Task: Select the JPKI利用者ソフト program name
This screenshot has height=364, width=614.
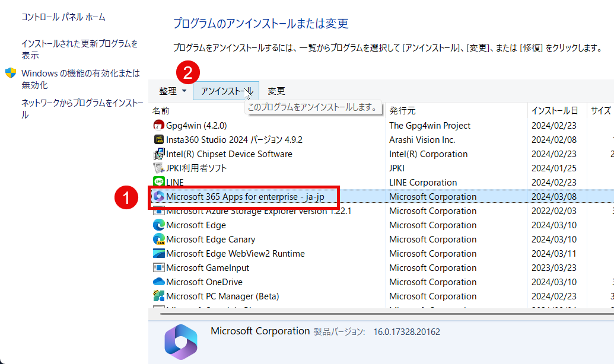Action: tap(196, 168)
